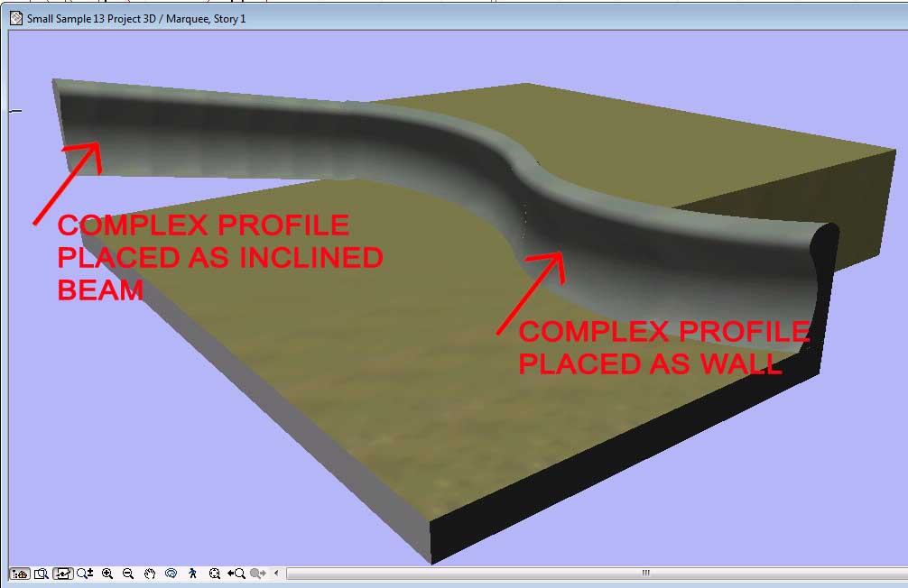The height and width of the screenshot is (588, 908).
Task: Select the Zoom Out magnifier tool
Action: tap(128, 574)
